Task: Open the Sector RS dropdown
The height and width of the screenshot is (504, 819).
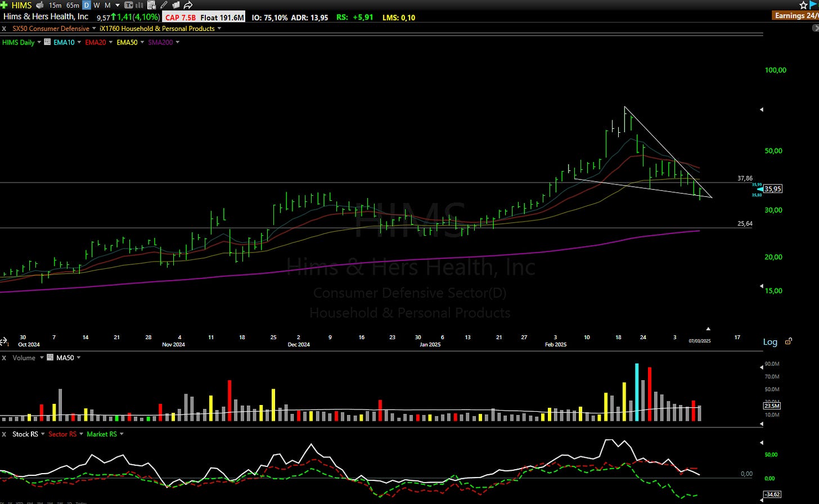Action: coord(81,434)
